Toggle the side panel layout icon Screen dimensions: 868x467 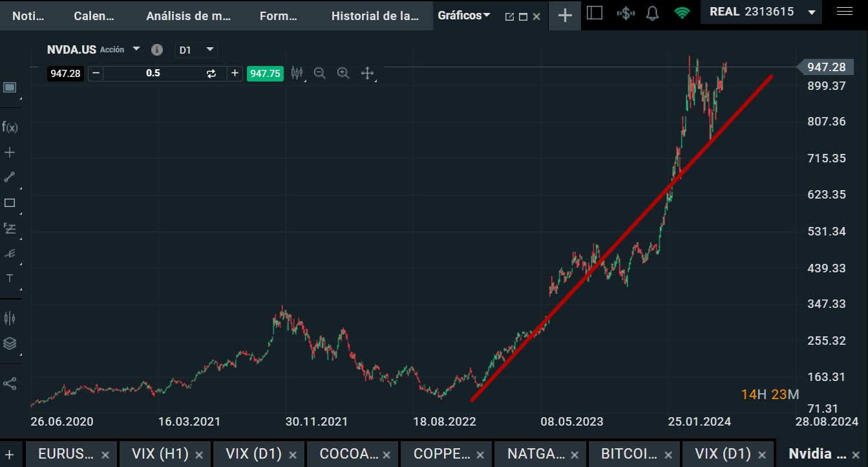(x=595, y=13)
